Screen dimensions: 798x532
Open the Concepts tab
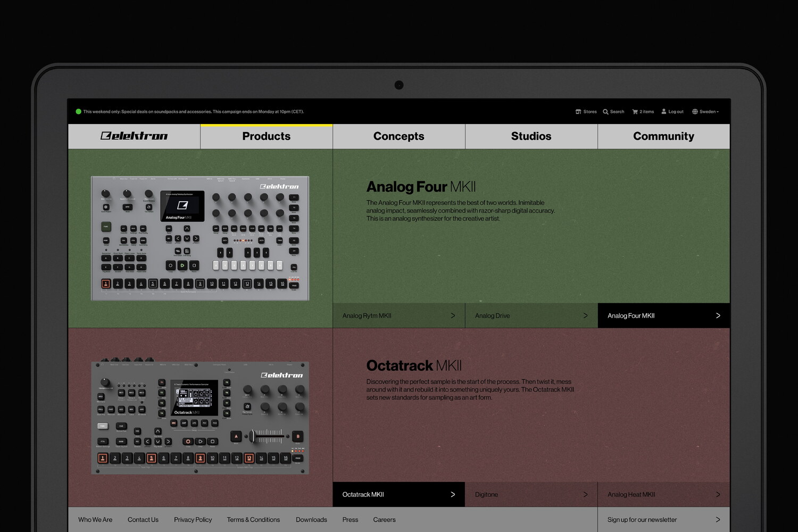pos(399,136)
